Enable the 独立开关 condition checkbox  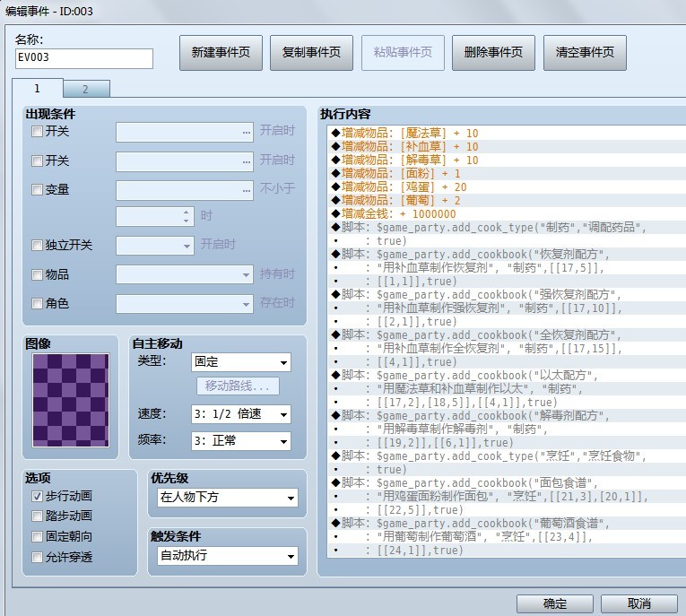point(37,245)
